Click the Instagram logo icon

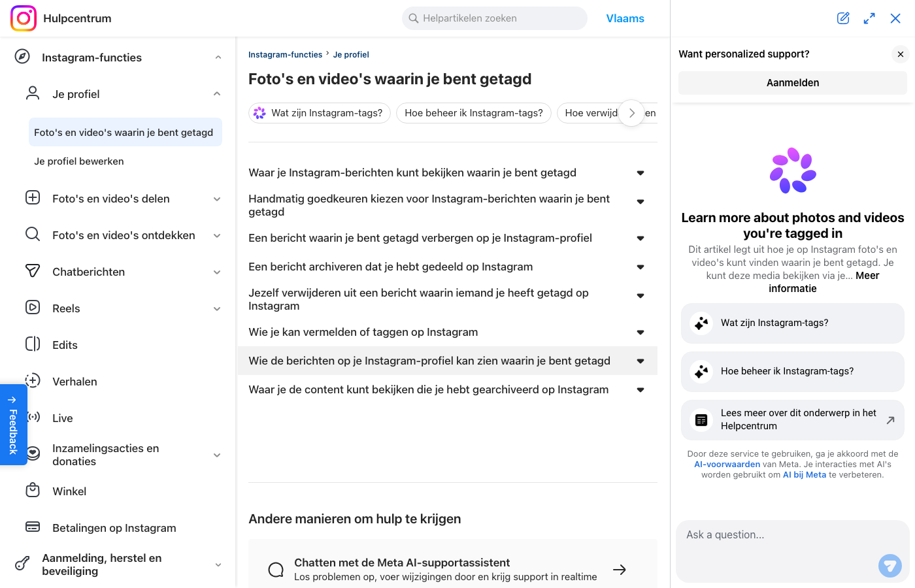coord(24,18)
